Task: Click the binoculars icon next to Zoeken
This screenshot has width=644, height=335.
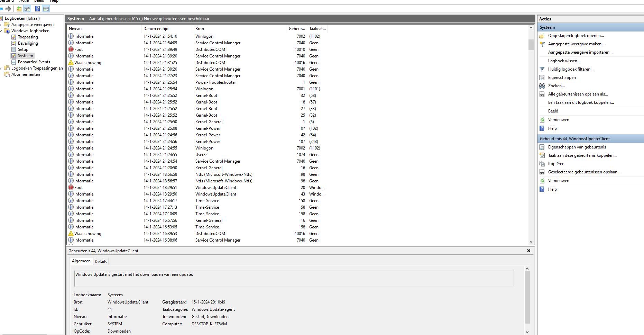Action: 542,86
